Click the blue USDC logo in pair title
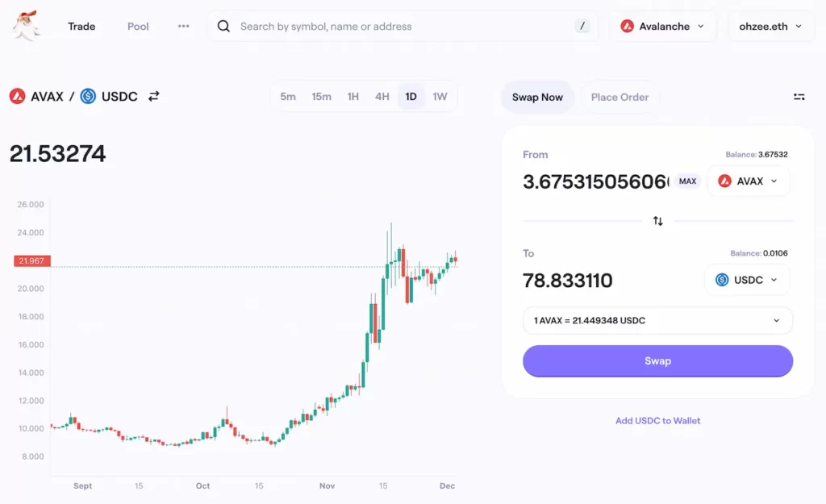Screen dimensions: 826x504 pyautogui.click(x=88, y=97)
